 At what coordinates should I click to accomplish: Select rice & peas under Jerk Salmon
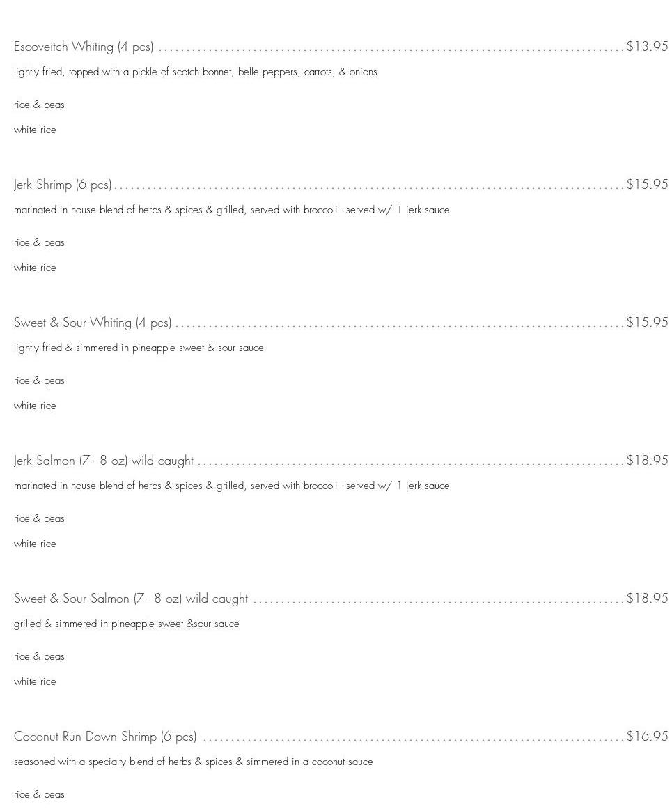39,518
